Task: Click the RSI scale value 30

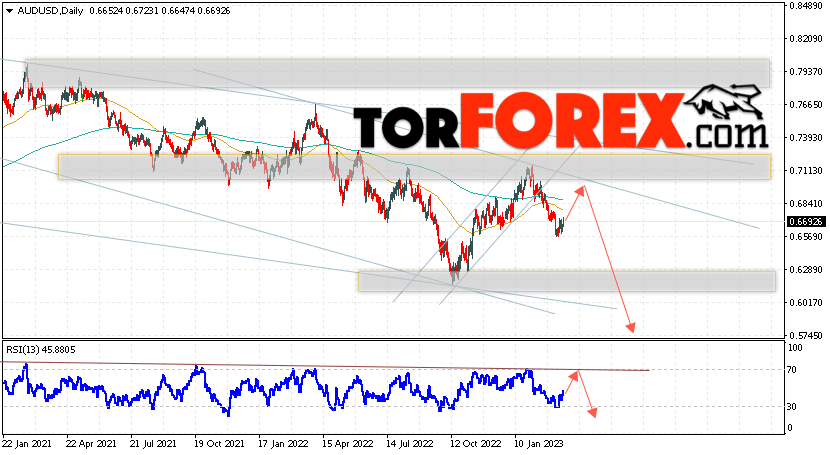Action: [792, 407]
